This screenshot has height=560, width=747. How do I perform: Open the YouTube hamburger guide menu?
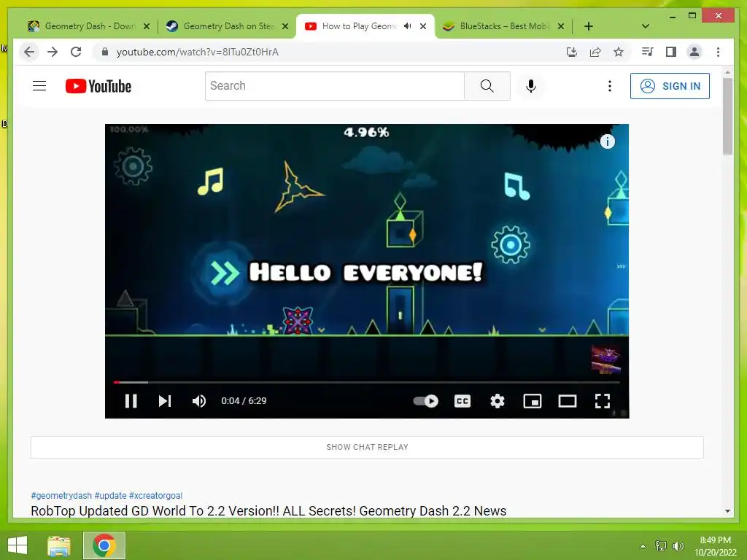click(39, 86)
